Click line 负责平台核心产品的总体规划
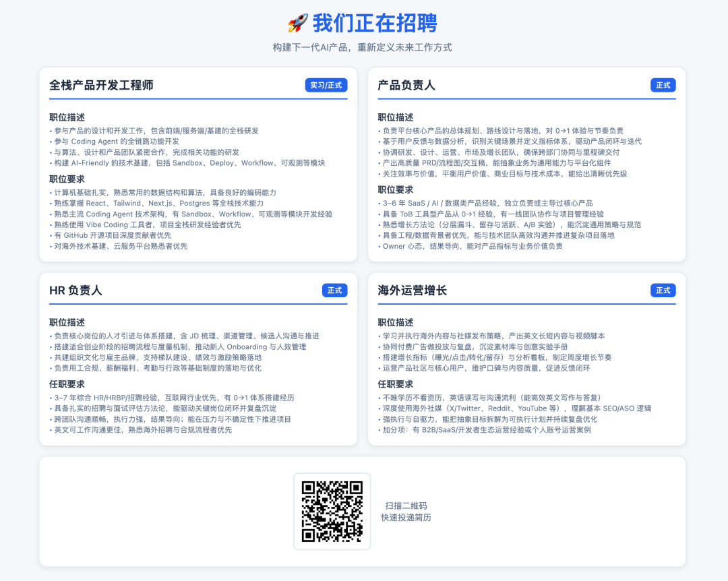The width and height of the screenshot is (728, 581). click(503, 131)
